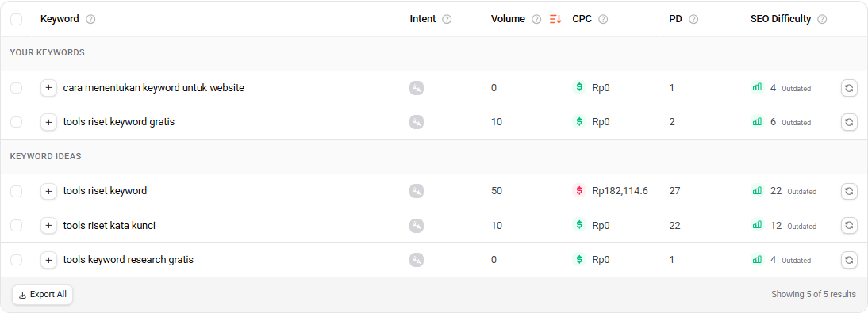Click intent translate icon for tools keyword research gratis

coord(417,260)
